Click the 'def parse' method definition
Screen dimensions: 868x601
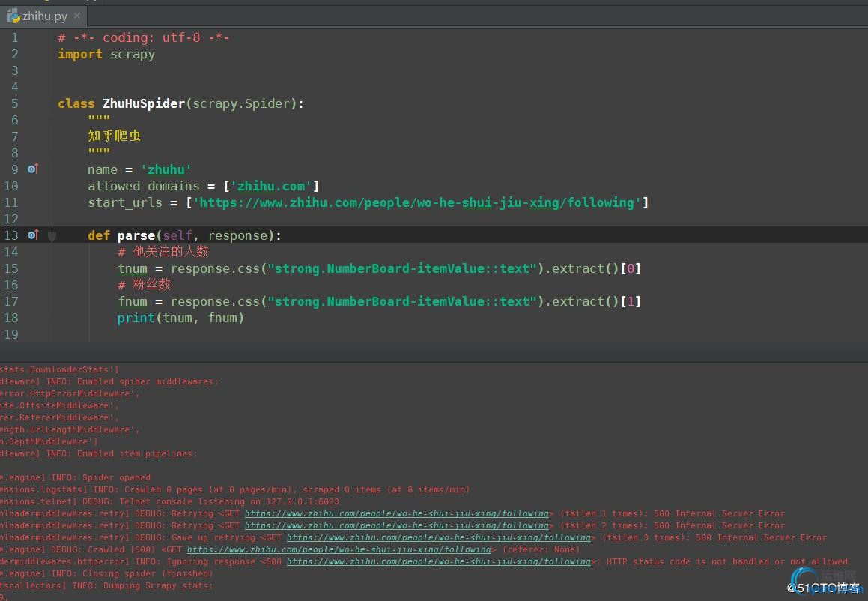[184, 235]
